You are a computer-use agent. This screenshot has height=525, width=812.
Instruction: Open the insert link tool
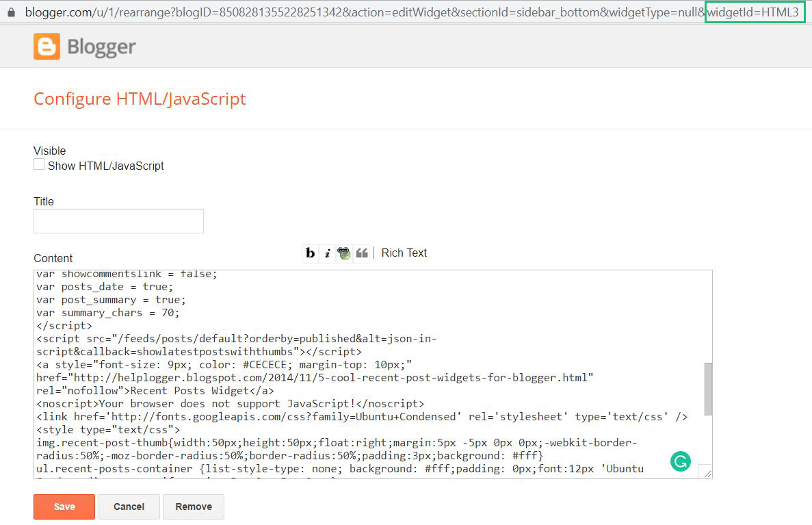345,253
